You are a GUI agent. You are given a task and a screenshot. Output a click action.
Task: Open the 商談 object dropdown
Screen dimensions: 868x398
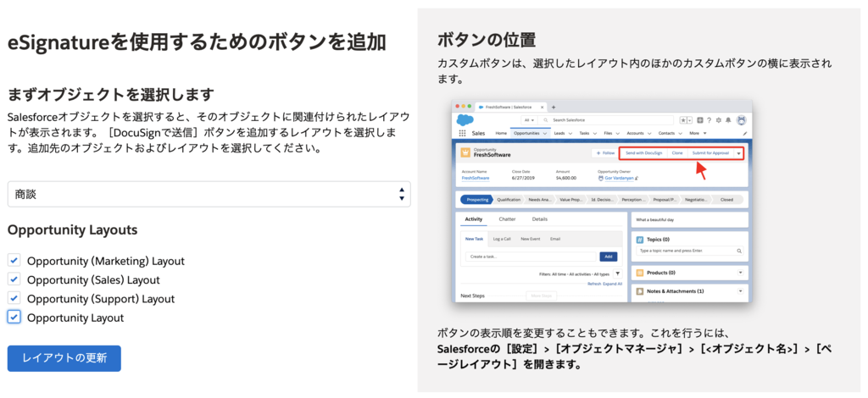tap(209, 194)
